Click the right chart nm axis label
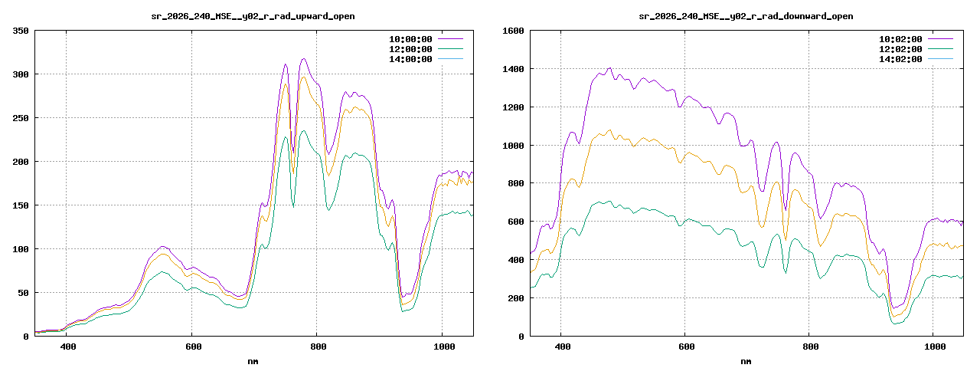The height and width of the screenshot is (368, 980). [x=746, y=360]
